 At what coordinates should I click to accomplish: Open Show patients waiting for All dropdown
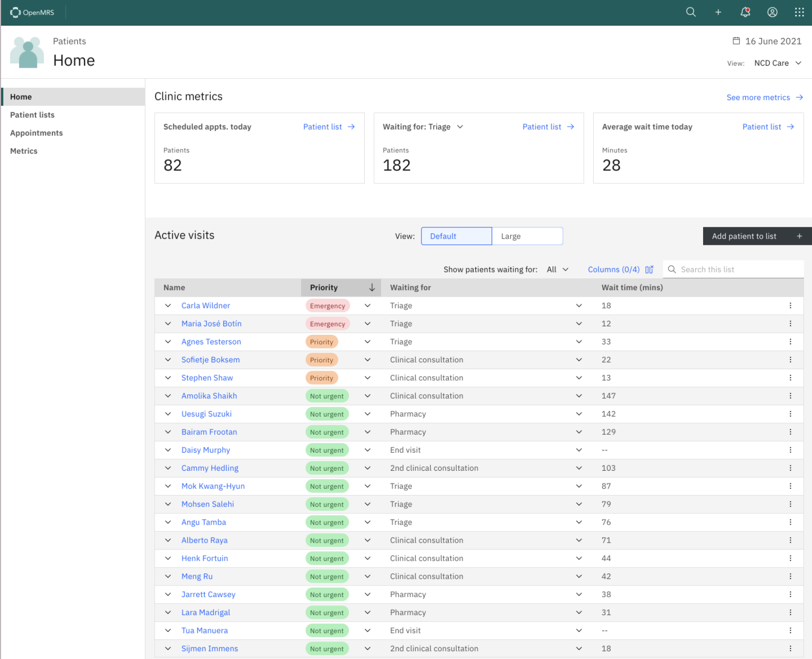tap(558, 269)
